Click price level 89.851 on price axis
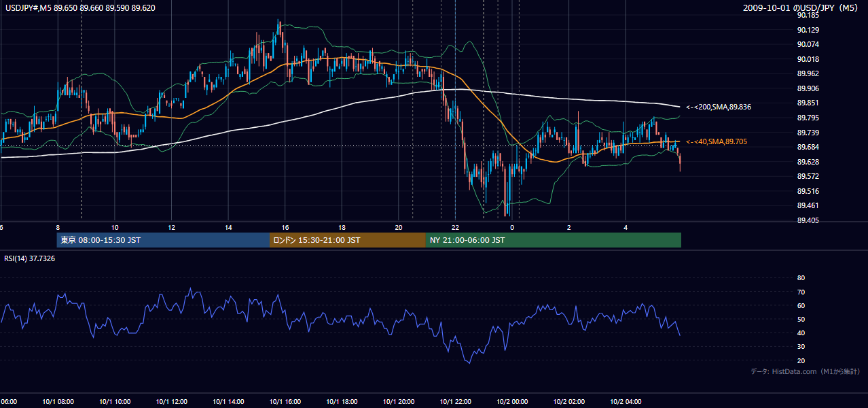This screenshot has width=868, height=408. 808,103
